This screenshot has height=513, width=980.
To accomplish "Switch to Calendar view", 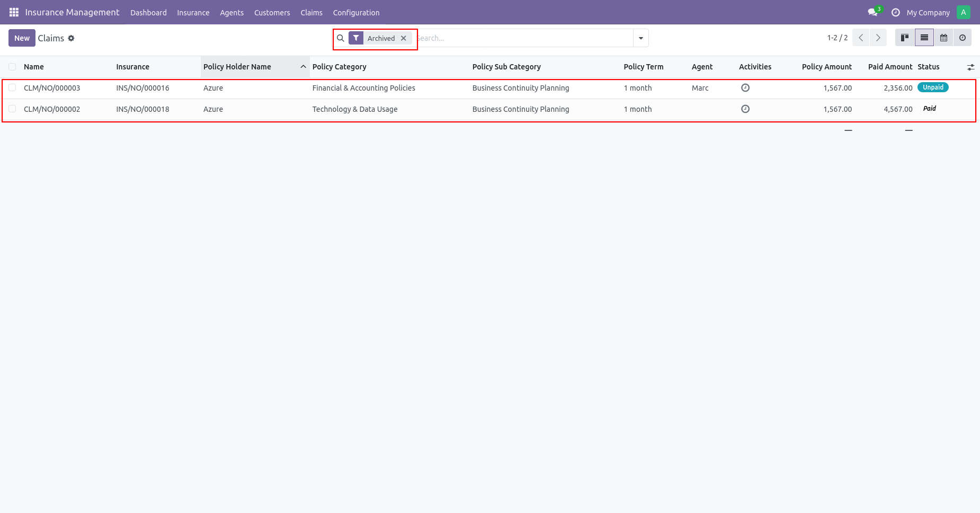I will click(x=943, y=38).
